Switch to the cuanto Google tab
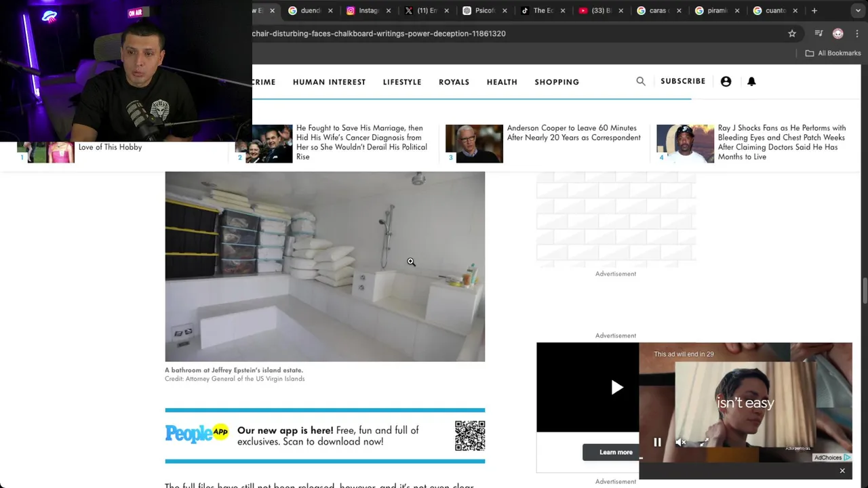868x488 pixels. [775, 10]
